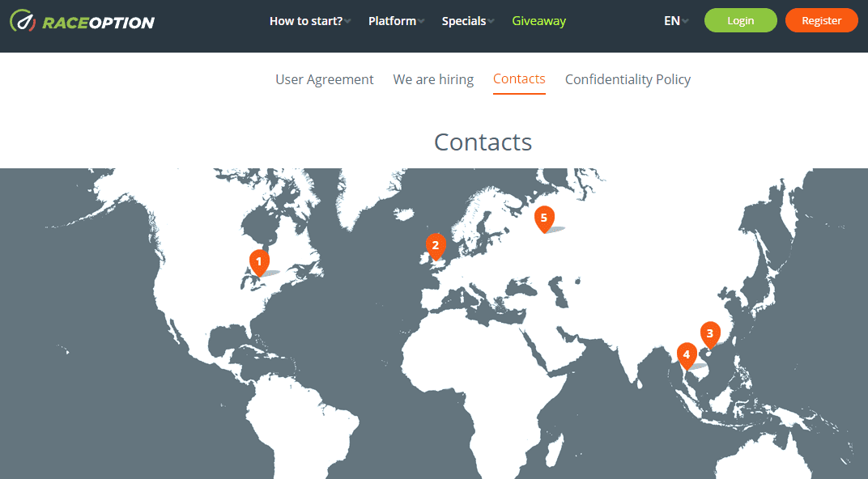Switch to the User Agreement tab
The width and height of the screenshot is (868, 479).
point(325,79)
